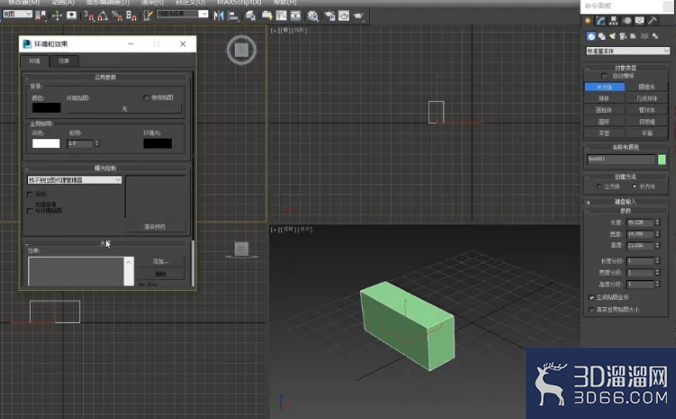Collapse the Common Parameters rollout
This screenshot has height=419, width=676.
click(x=106, y=77)
